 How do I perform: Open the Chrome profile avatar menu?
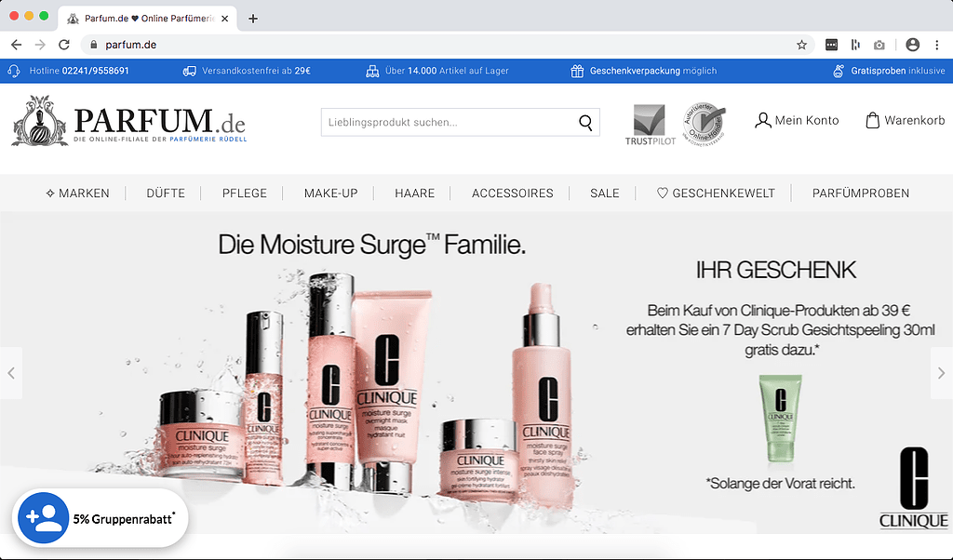(x=912, y=45)
